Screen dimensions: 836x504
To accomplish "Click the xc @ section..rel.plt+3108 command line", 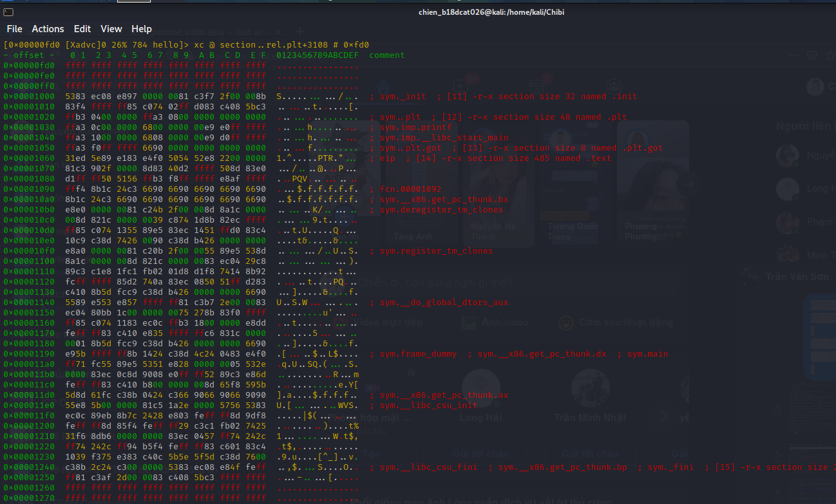I will [x=281, y=45].
